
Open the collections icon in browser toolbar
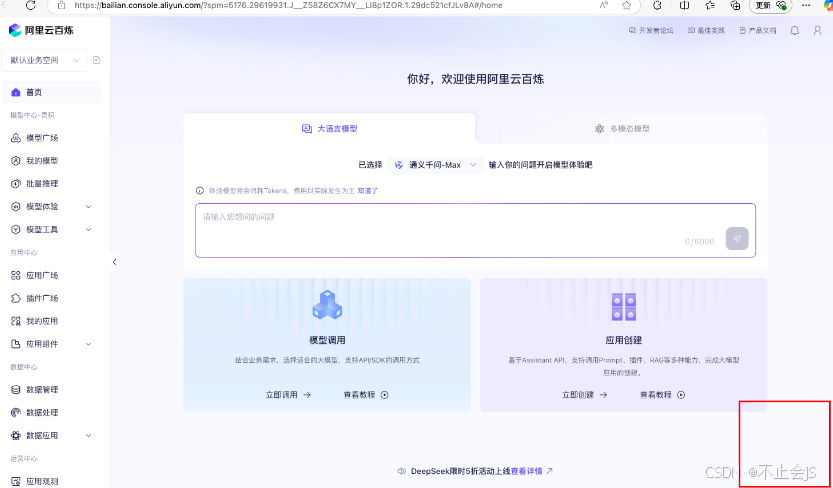[x=735, y=5]
